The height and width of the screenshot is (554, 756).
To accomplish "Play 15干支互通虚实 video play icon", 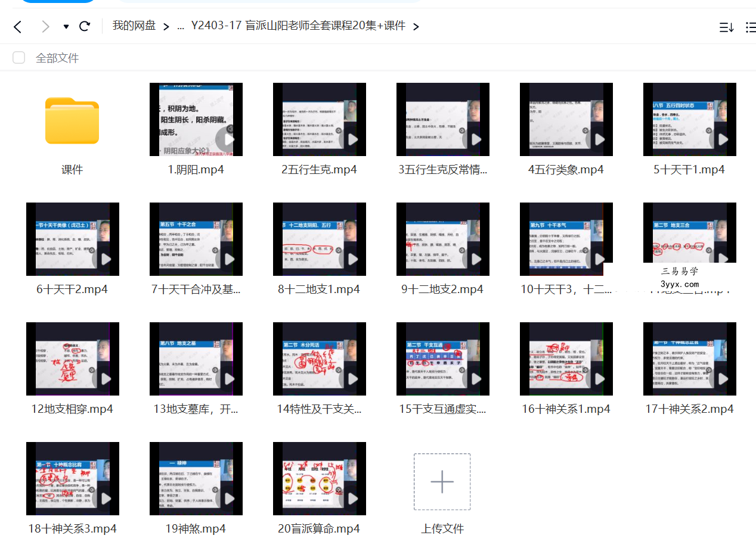I will click(x=476, y=379).
